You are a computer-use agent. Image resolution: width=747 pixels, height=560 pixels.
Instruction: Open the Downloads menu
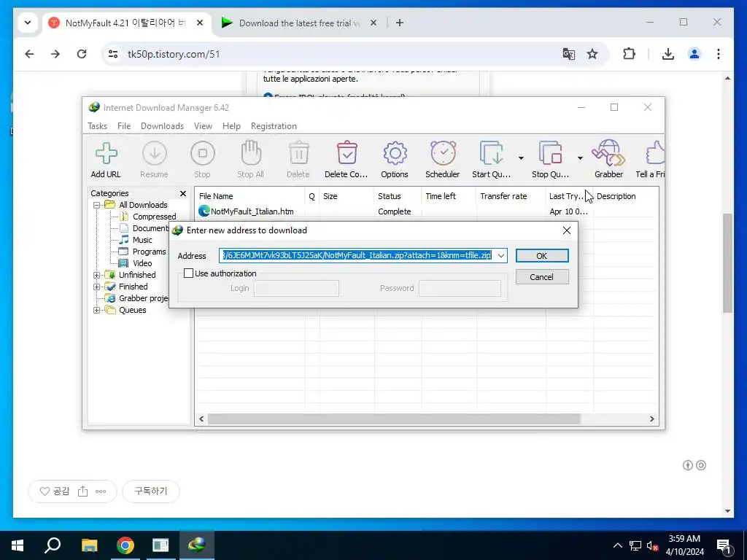point(162,126)
